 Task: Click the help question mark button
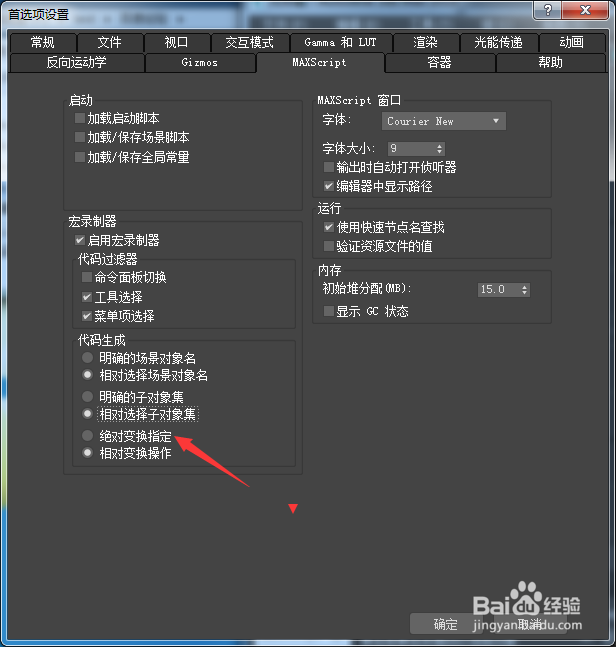[x=547, y=10]
